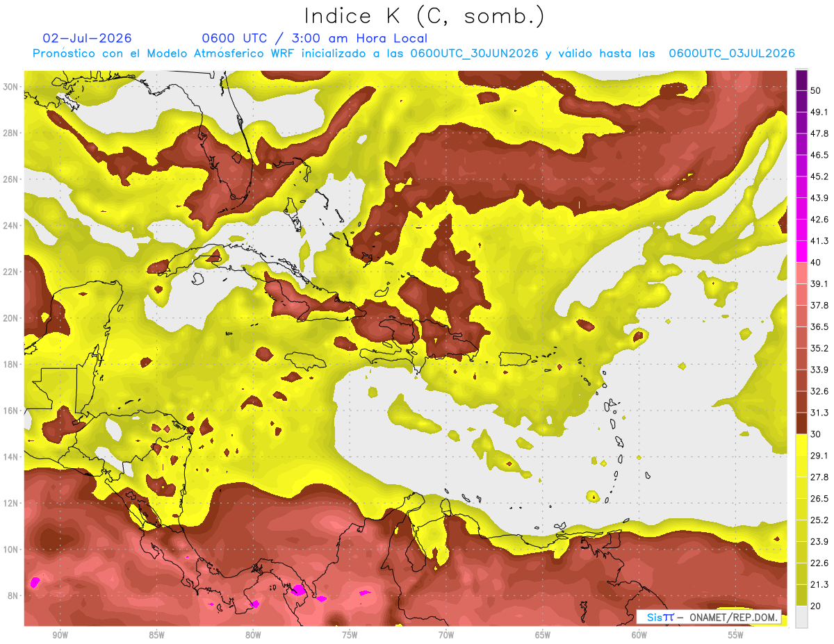Click the 'Indice K (C, somb.)' map title
834x644 pixels.
coord(425,16)
